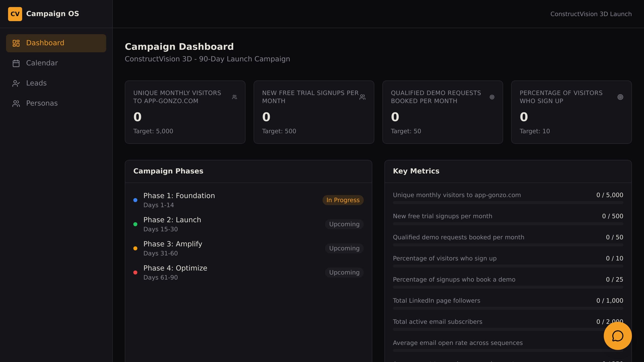
Task: Click the Phase 1: Foundation title
Action: point(179,196)
